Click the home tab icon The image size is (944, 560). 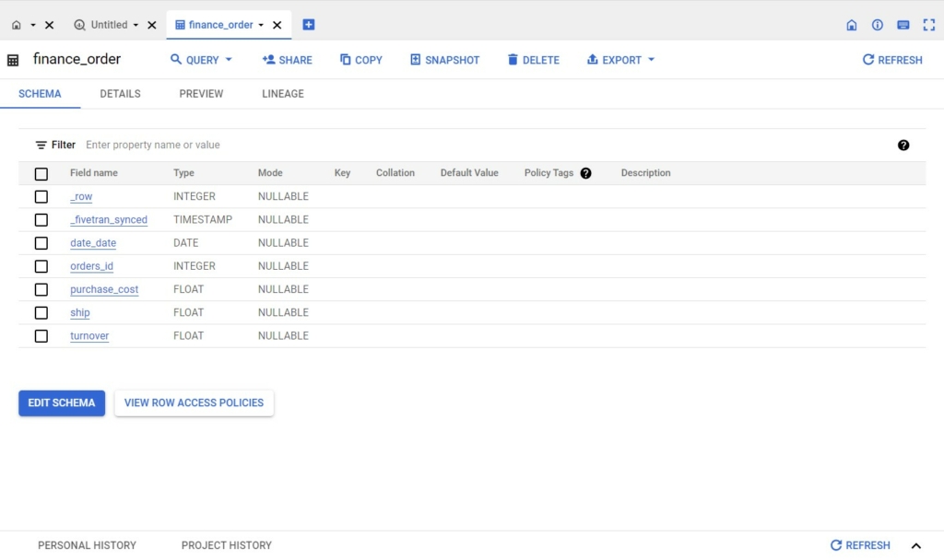pyautogui.click(x=17, y=25)
